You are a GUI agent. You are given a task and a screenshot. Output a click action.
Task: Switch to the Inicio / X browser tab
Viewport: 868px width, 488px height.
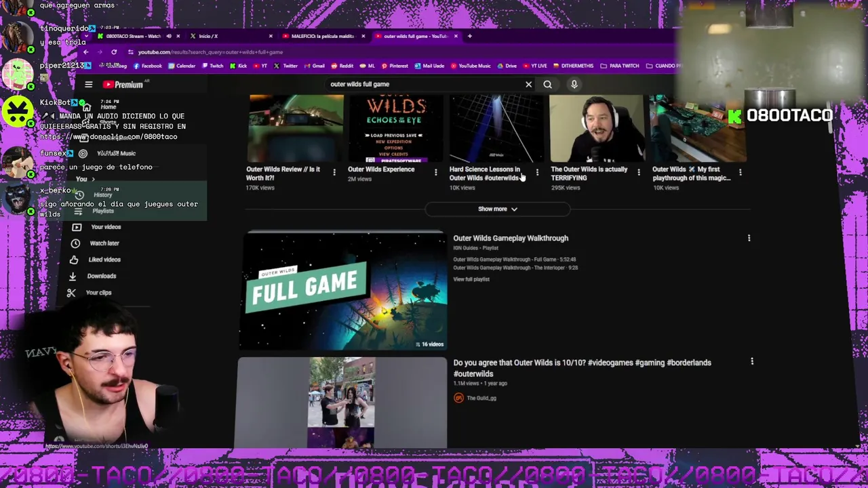[x=208, y=36]
